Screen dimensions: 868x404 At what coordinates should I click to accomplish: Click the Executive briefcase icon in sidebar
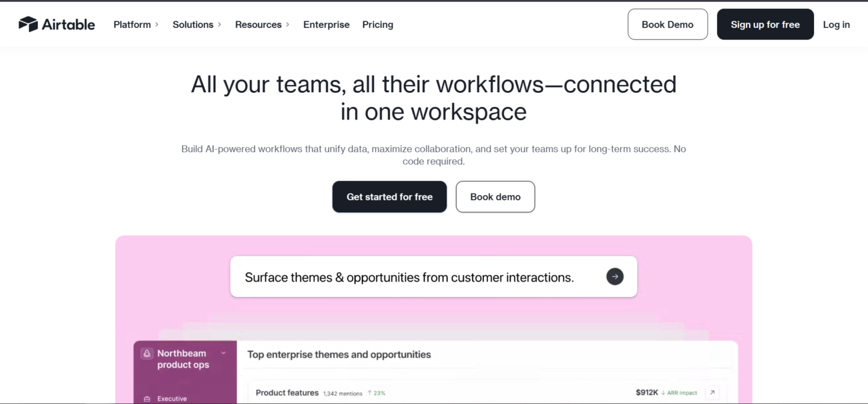pos(148,399)
